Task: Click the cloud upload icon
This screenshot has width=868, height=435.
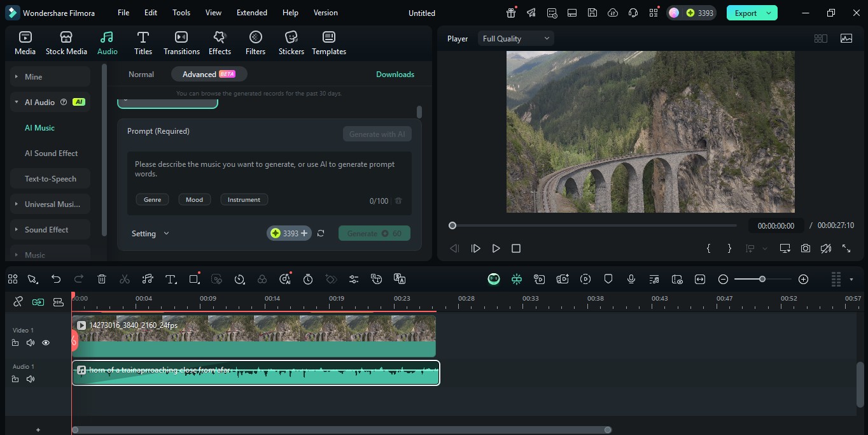Action: 613,13
